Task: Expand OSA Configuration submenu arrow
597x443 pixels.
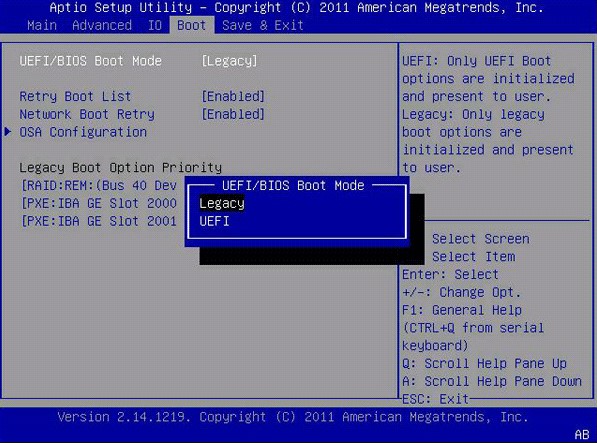Action: [8, 132]
